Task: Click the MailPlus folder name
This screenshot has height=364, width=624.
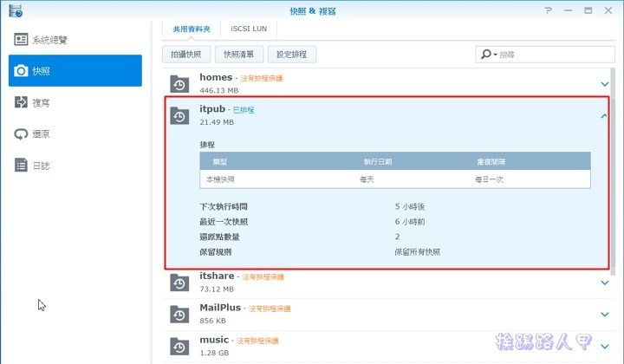Action: coord(220,308)
